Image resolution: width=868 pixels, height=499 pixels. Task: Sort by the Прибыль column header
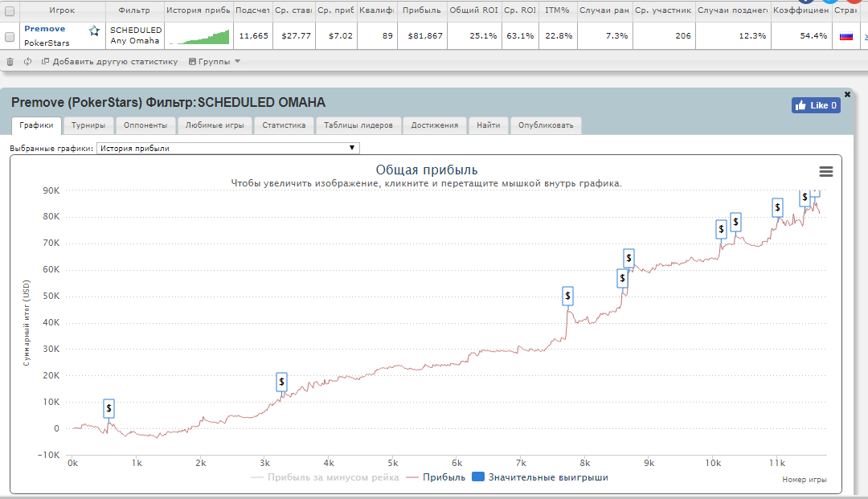[x=422, y=10]
